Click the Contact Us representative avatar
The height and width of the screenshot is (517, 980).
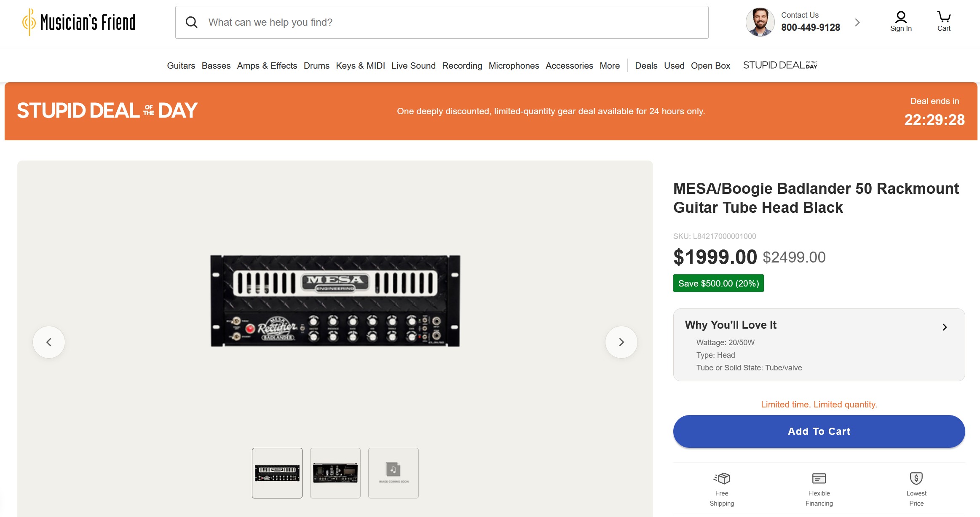(x=760, y=22)
